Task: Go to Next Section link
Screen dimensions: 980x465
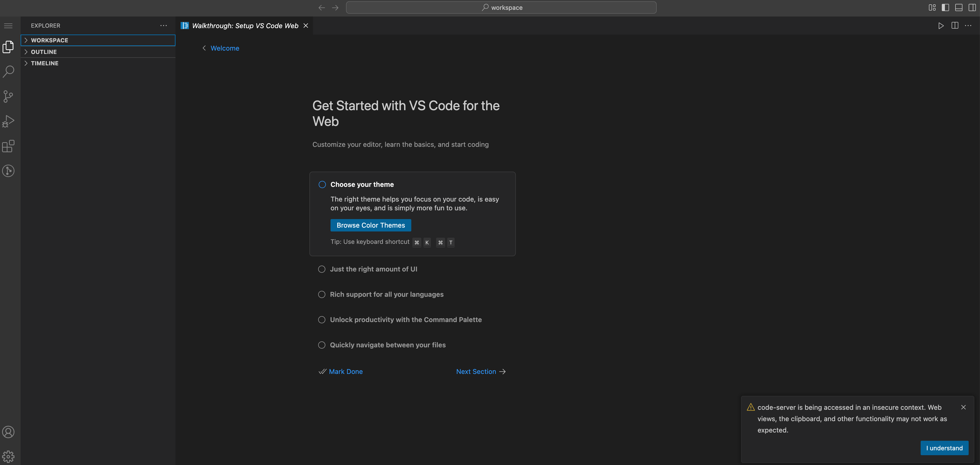Action: (x=476, y=371)
